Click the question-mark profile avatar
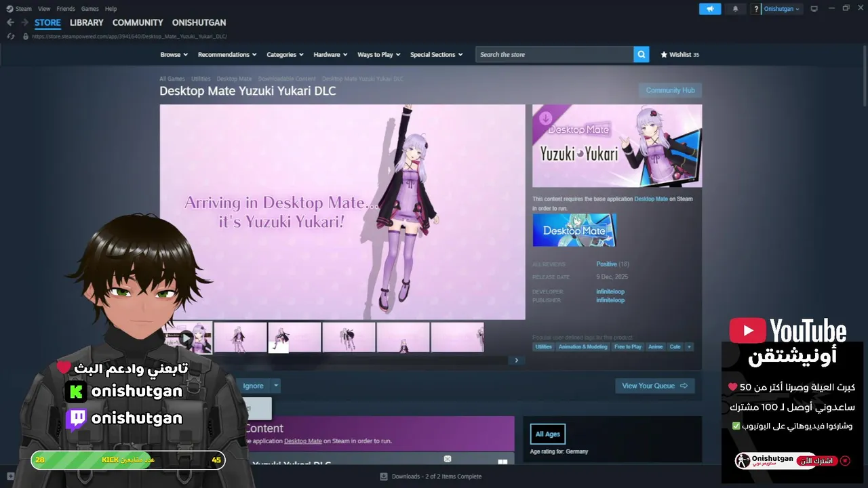Image resolution: width=868 pixels, height=488 pixels. (x=756, y=9)
